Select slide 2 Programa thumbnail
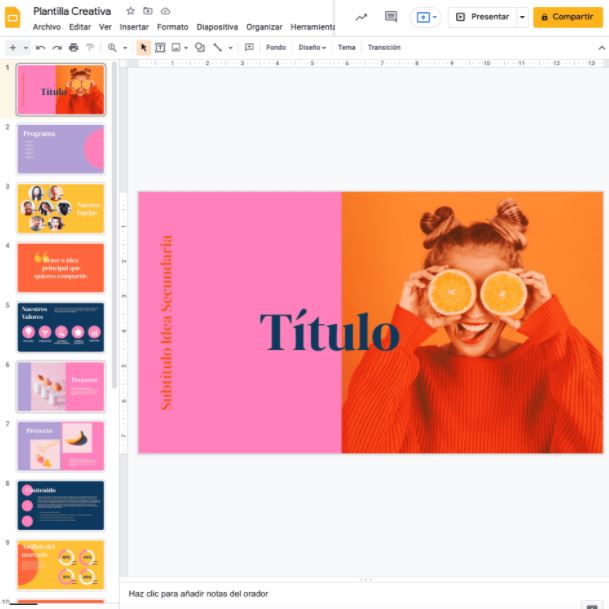Image resolution: width=609 pixels, height=609 pixels. click(x=61, y=149)
